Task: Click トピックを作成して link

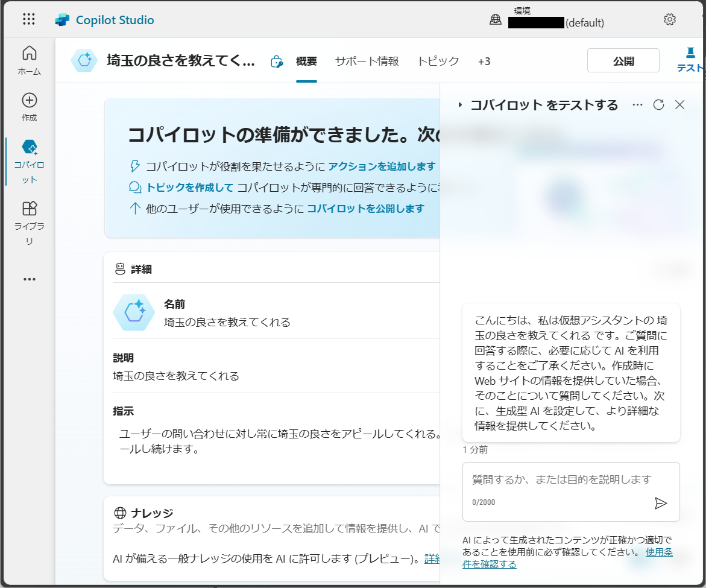Action: [x=190, y=188]
